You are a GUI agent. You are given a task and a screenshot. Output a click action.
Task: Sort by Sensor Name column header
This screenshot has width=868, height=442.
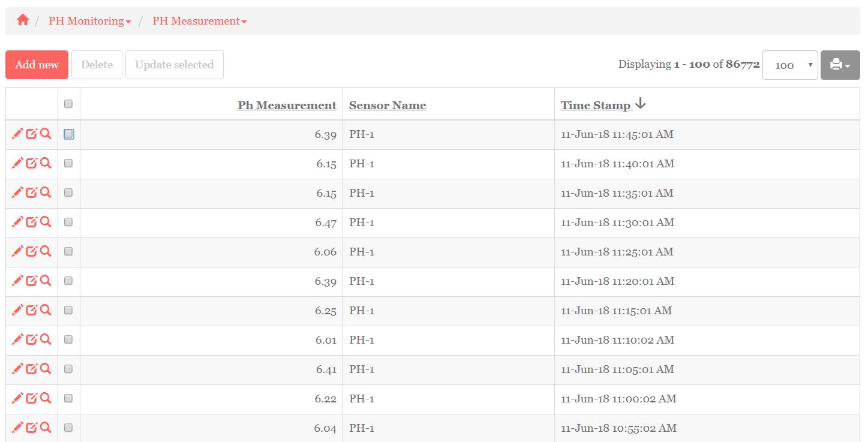pyautogui.click(x=388, y=106)
